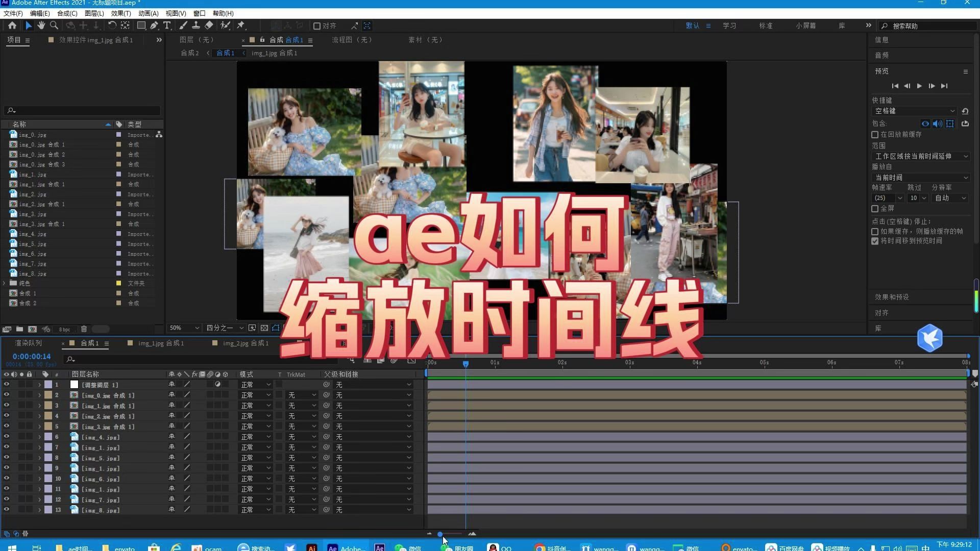Click the Home icon in the toolbar

point(12,26)
